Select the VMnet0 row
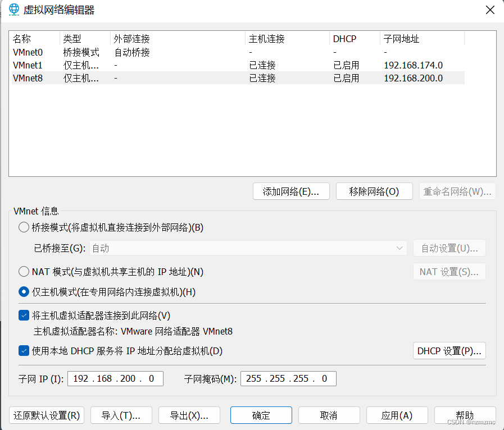 pos(238,52)
